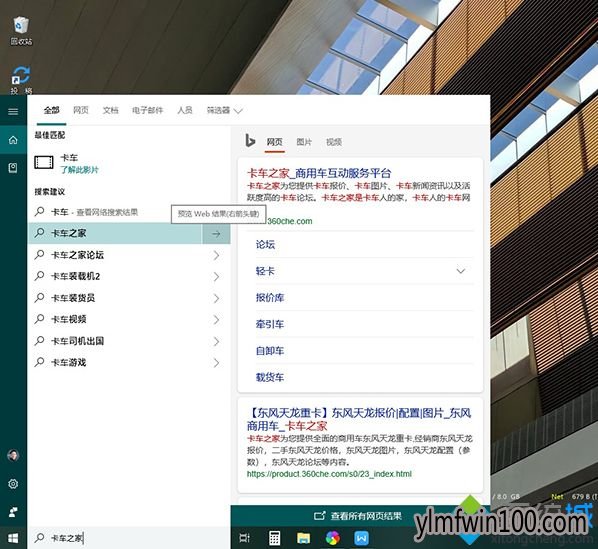Open the WPS app on the taskbar
The width and height of the screenshot is (598, 549).
(362, 538)
